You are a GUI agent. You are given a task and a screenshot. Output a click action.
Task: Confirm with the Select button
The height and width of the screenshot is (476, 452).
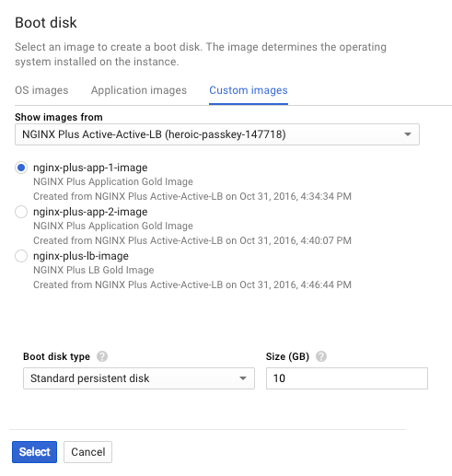click(34, 452)
